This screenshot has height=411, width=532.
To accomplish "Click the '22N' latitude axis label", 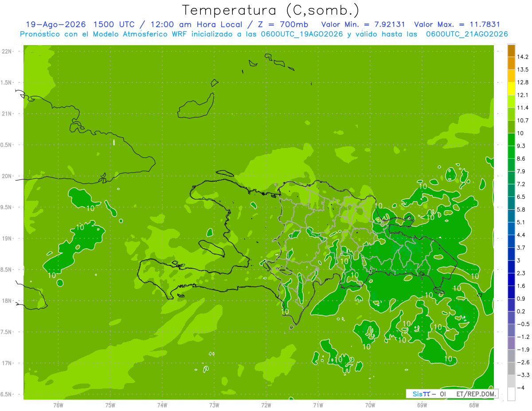I will pos(7,51).
